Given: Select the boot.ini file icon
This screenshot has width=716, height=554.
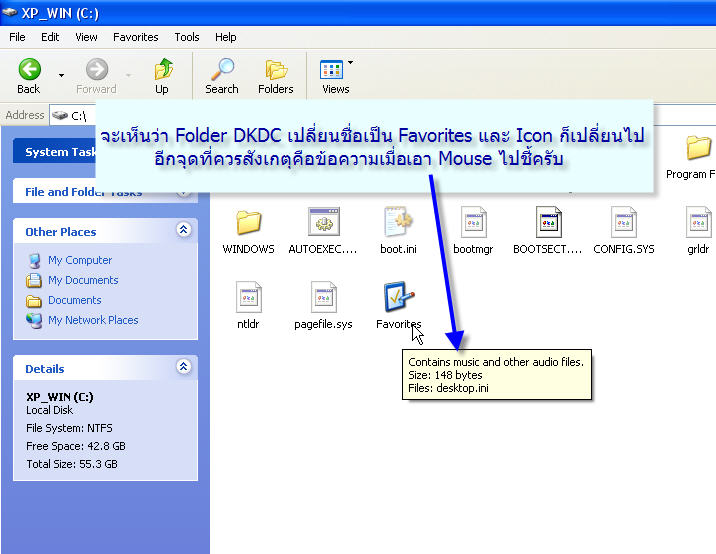Looking at the screenshot, I should [398, 222].
